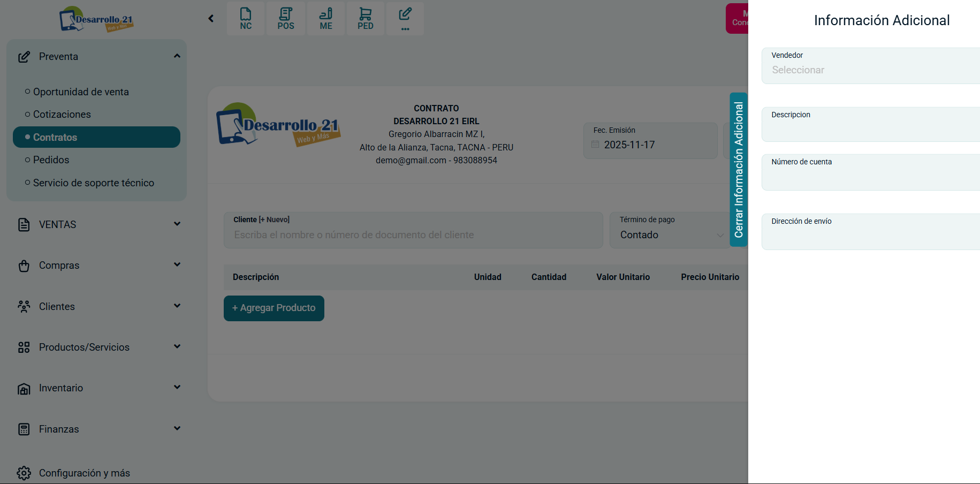
Task: Open the Término de pago dropdown
Action: [x=670, y=235]
